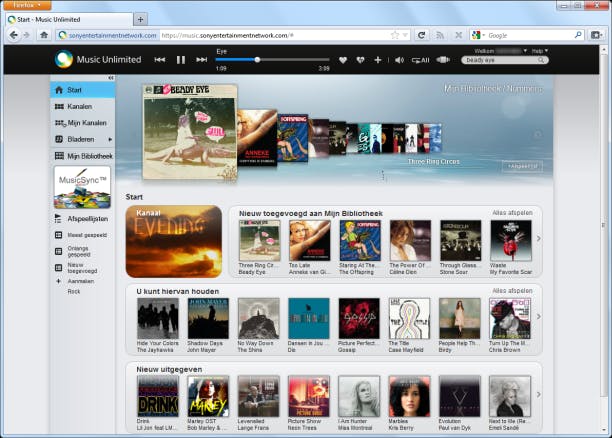The height and width of the screenshot is (438, 612).
Task: Click the Firefox home button
Action: (44, 35)
